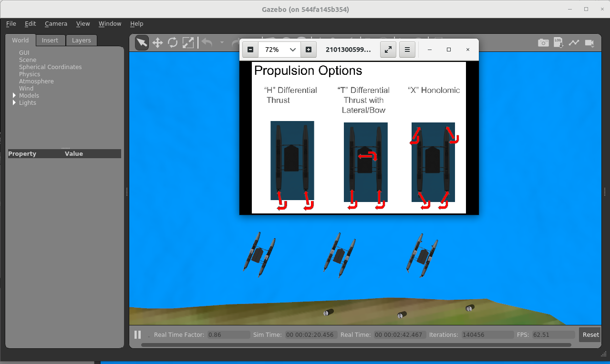This screenshot has height=364, width=610.
Task: Click the right panel expand handle
Action: pos(605,192)
